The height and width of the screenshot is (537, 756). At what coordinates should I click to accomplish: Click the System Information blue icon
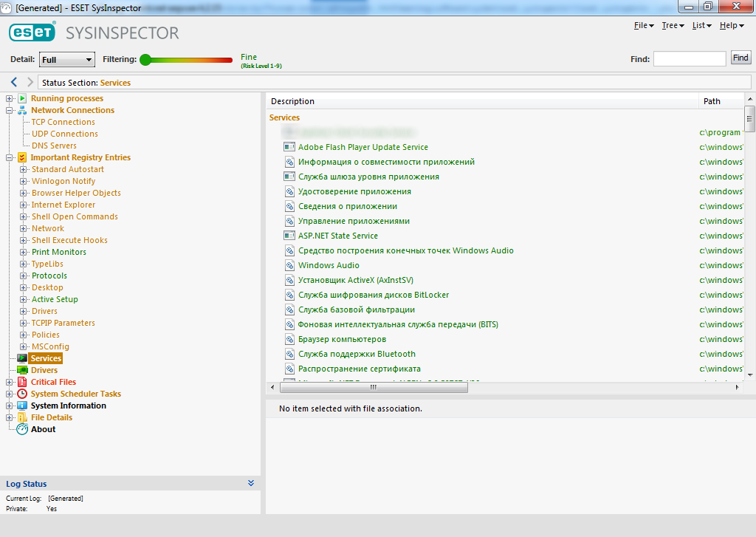tap(22, 406)
